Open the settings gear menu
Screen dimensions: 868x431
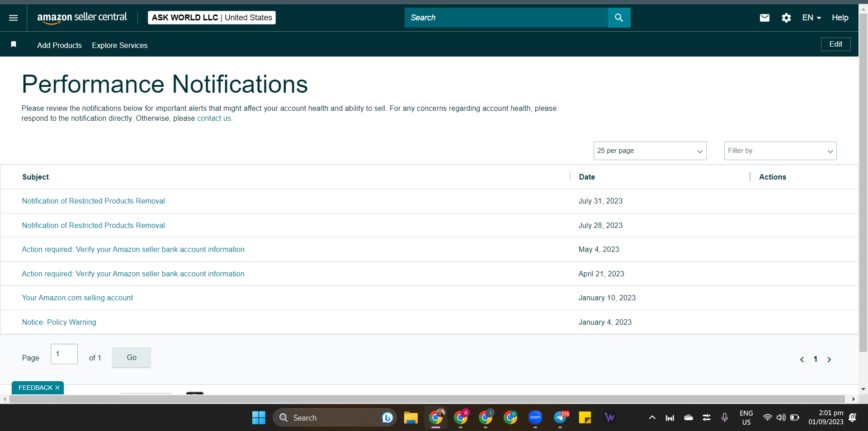786,18
